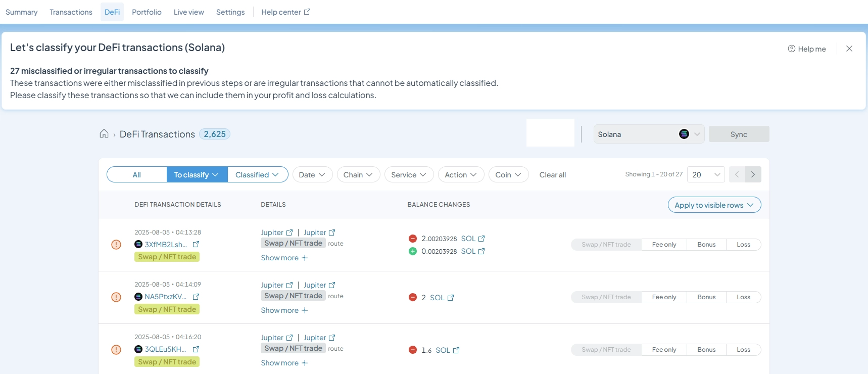Select Fee only for 3XfMB2Lsh transaction
The image size is (868, 374).
point(664,245)
